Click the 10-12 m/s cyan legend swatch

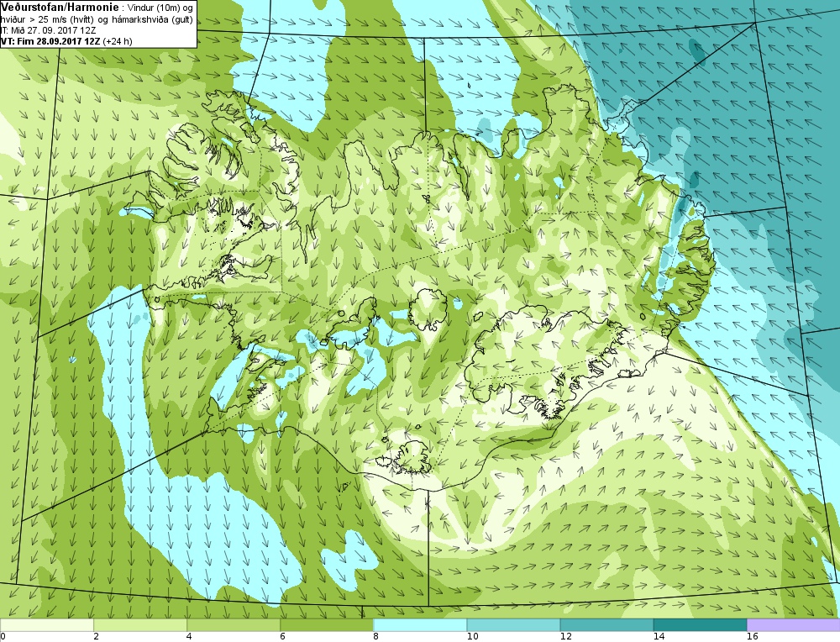tap(513, 625)
